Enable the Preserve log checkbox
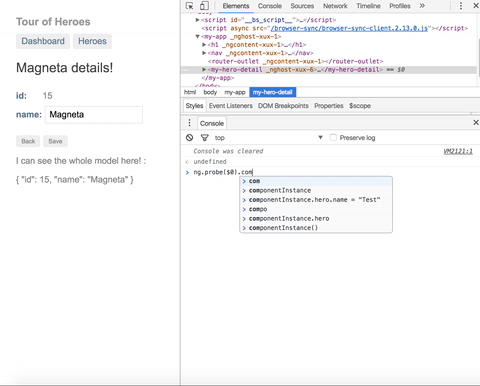The width and height of the screenshot is (480, 386). pyautogui.click(x=333, y=138)
